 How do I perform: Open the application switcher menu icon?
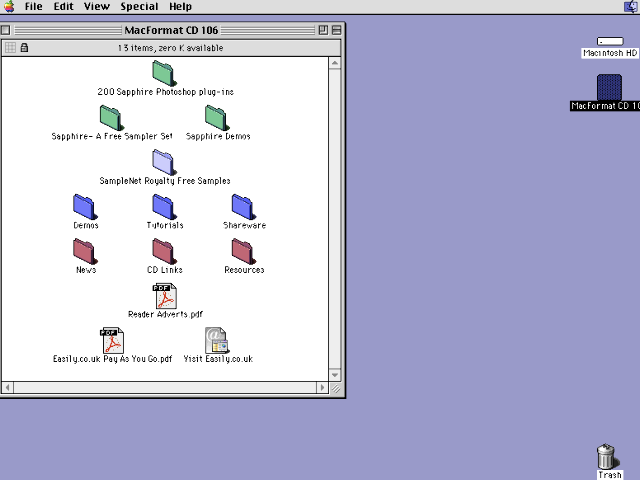coord(631,7)
